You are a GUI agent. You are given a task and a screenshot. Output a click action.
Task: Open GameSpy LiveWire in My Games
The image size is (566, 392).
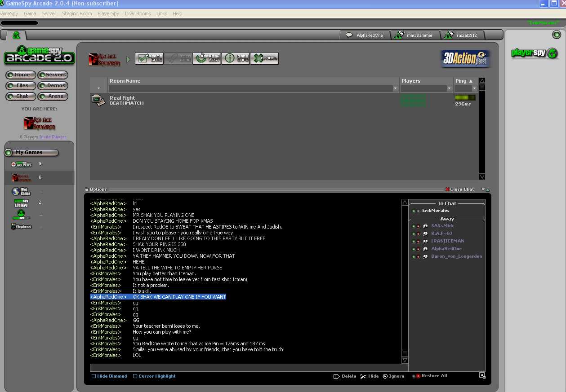coord(21,203)
